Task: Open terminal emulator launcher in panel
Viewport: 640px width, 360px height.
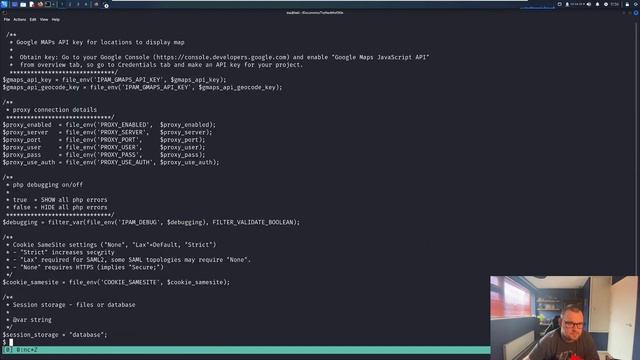Action: point(48,4)
